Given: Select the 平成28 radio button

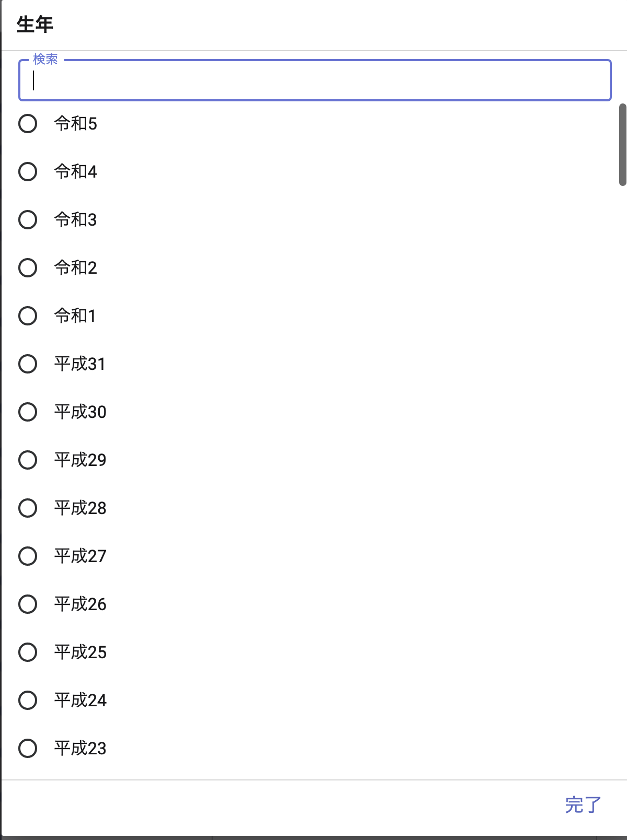Looking at the screenshot, I should click(x=28, y=508).
